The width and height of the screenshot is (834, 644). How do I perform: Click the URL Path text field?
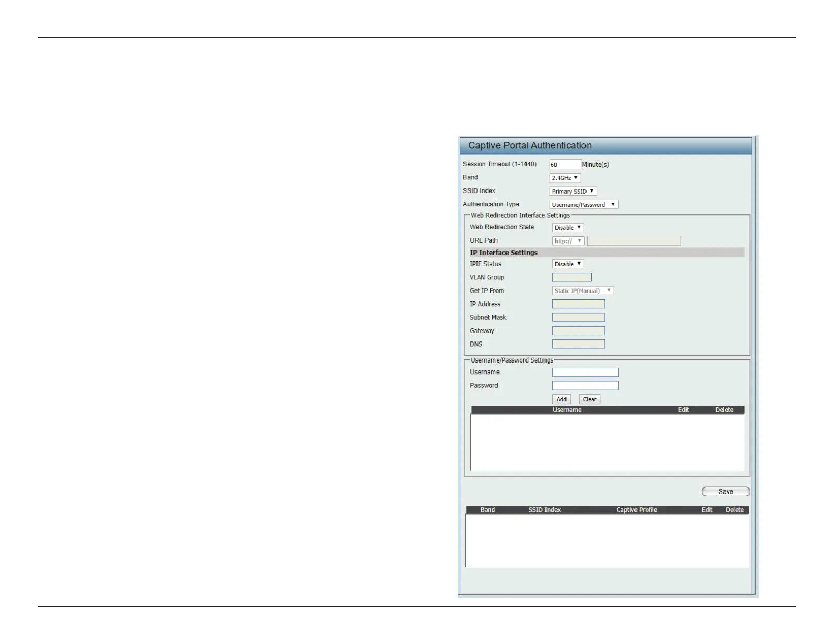click(634, 240)
